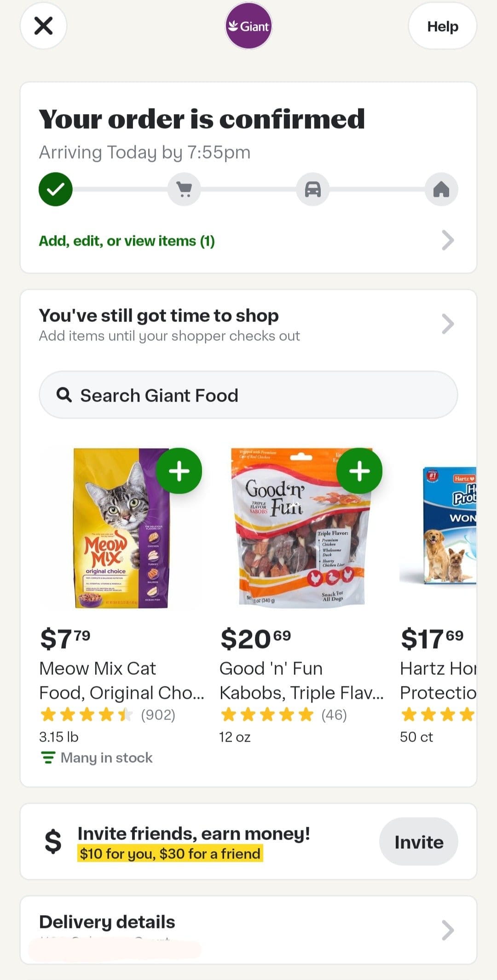Open Add, edit, or view items link

point(127,241)
